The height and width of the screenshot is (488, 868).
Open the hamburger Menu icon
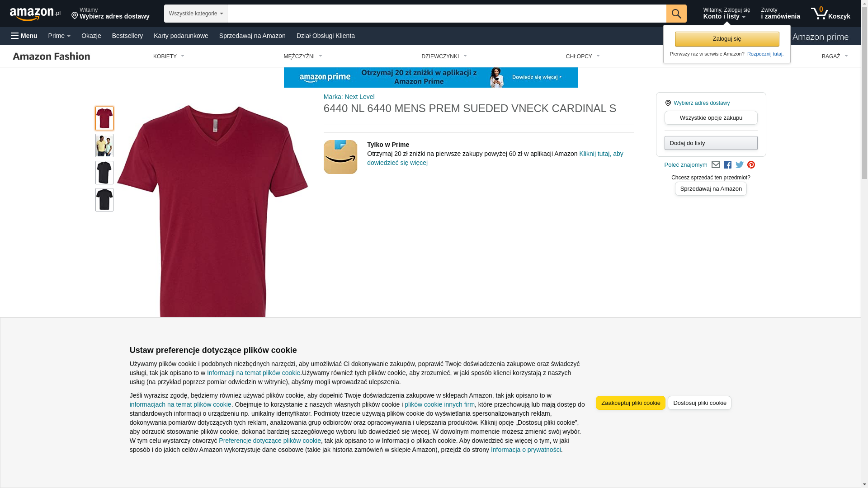(x=24, y=36)
